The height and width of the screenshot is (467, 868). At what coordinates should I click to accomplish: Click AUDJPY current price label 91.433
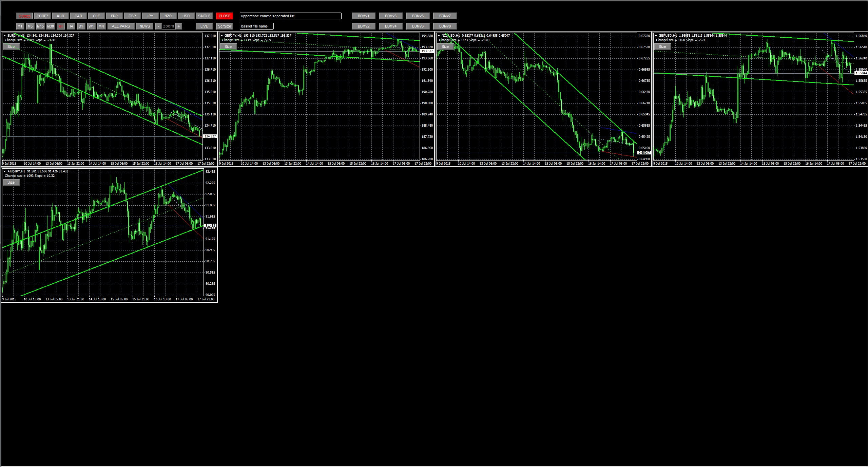pyautogui.click(x=210, y=226)
